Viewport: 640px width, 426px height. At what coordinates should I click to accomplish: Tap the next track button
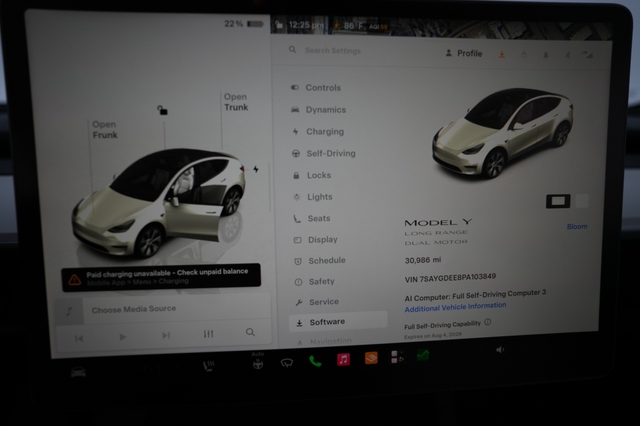coord(166,335)
